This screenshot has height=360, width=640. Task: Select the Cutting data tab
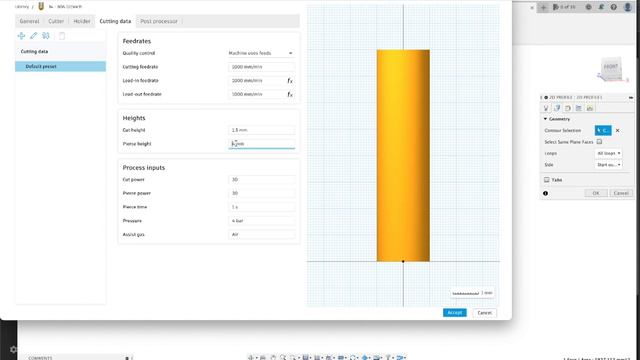pyautogui.click(x=115, y=21)
